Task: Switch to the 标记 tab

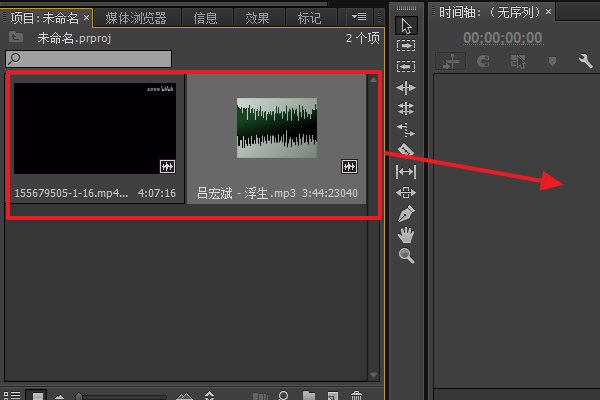Action: point(309,18)
